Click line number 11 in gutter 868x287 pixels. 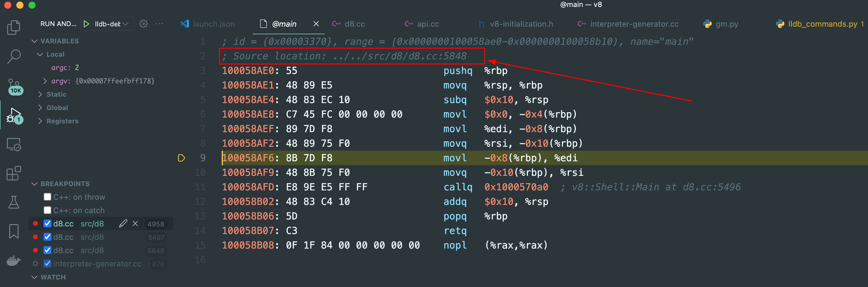tap(200, 187)
